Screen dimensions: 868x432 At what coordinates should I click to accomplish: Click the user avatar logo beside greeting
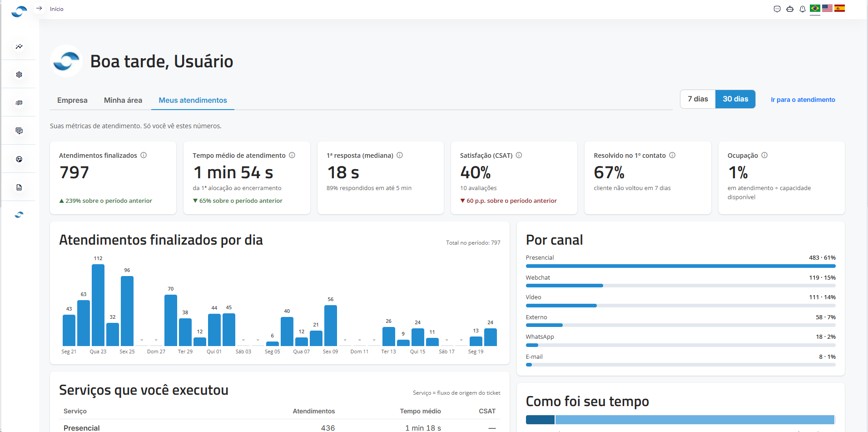point(66,61)
